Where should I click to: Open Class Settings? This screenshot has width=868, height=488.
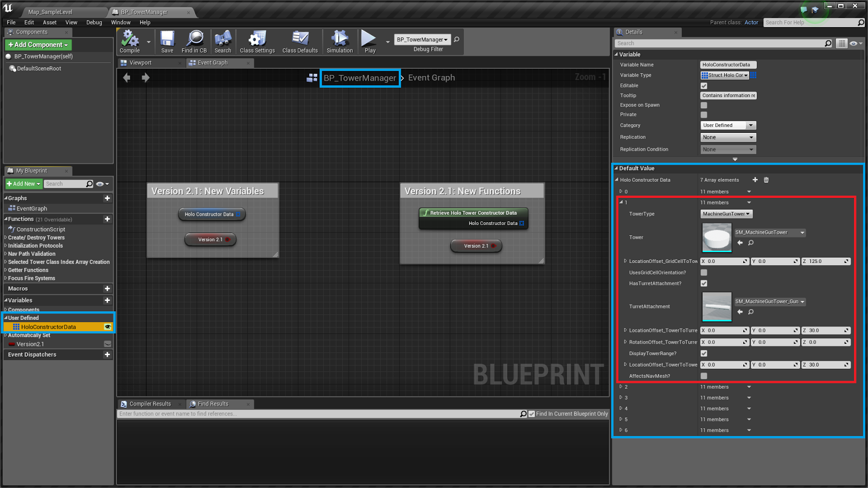pos(257,41)
